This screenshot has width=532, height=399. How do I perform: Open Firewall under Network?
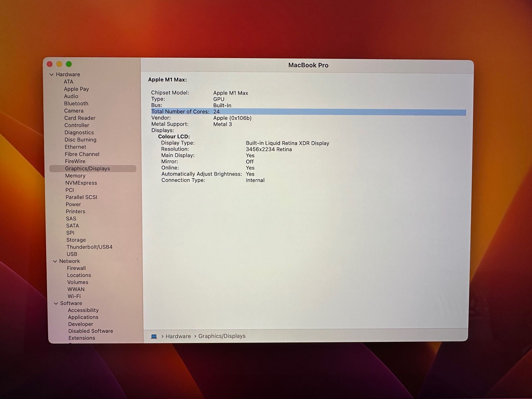[76, 268]
